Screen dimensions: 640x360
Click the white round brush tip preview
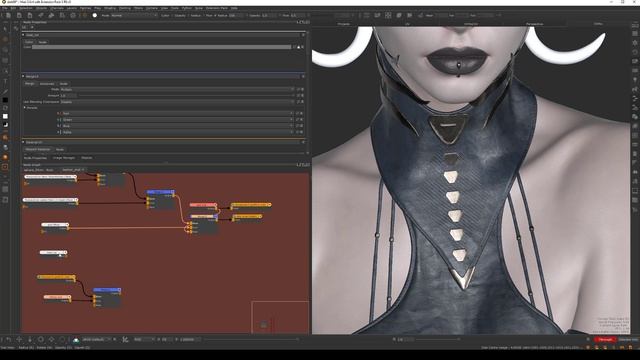(95, 16)
